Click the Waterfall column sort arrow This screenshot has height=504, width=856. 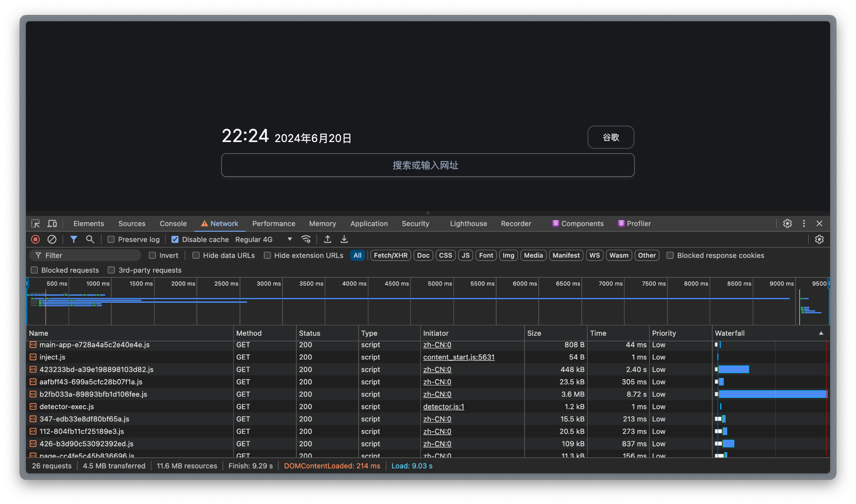pos(821,333)
